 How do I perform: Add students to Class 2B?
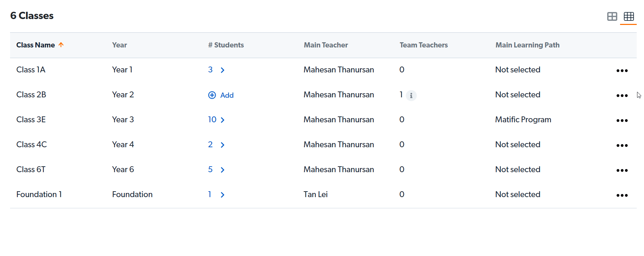[x=221, y=95]
